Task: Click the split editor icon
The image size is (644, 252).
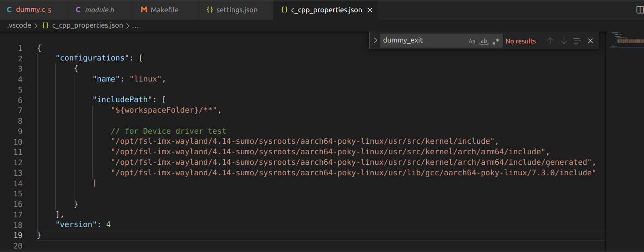Action: click(x=640, y=10)
